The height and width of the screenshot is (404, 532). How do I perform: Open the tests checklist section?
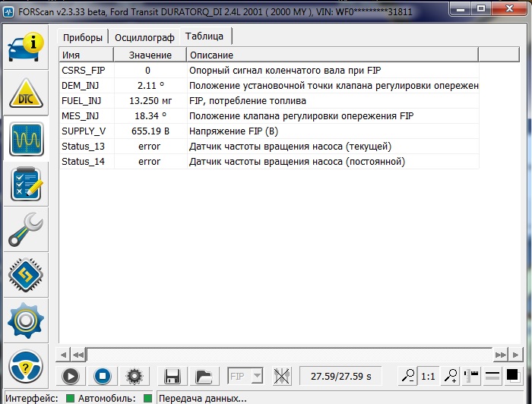point(26,184)
